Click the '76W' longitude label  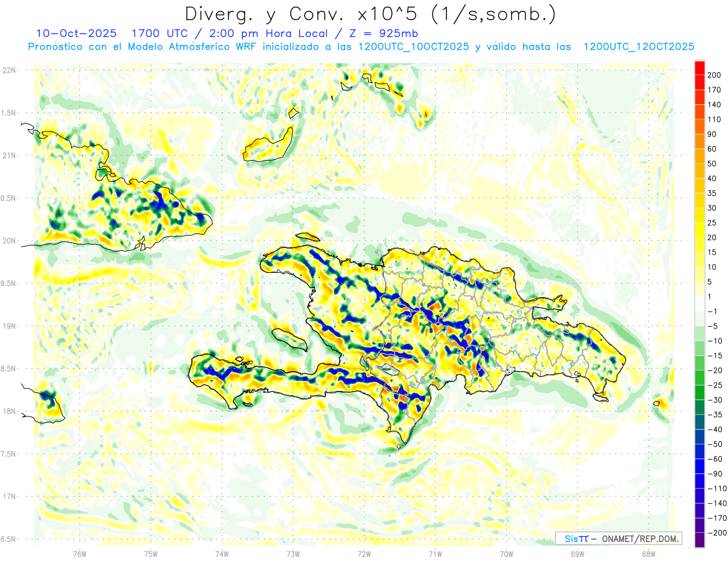80,554
